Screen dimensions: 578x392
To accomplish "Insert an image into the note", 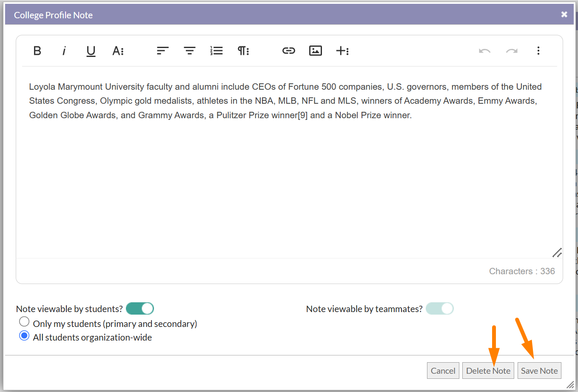I will (x=315, y=51).
